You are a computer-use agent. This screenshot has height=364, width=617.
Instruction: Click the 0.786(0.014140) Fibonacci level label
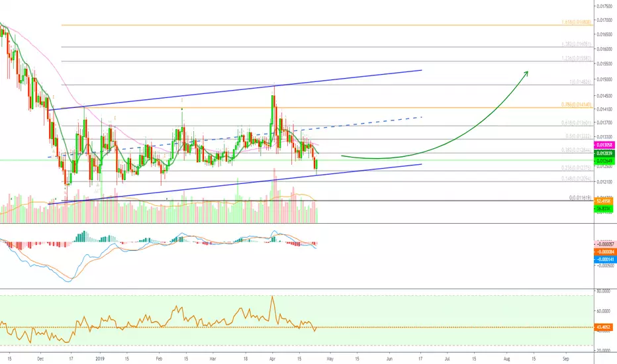click(577, 105)
